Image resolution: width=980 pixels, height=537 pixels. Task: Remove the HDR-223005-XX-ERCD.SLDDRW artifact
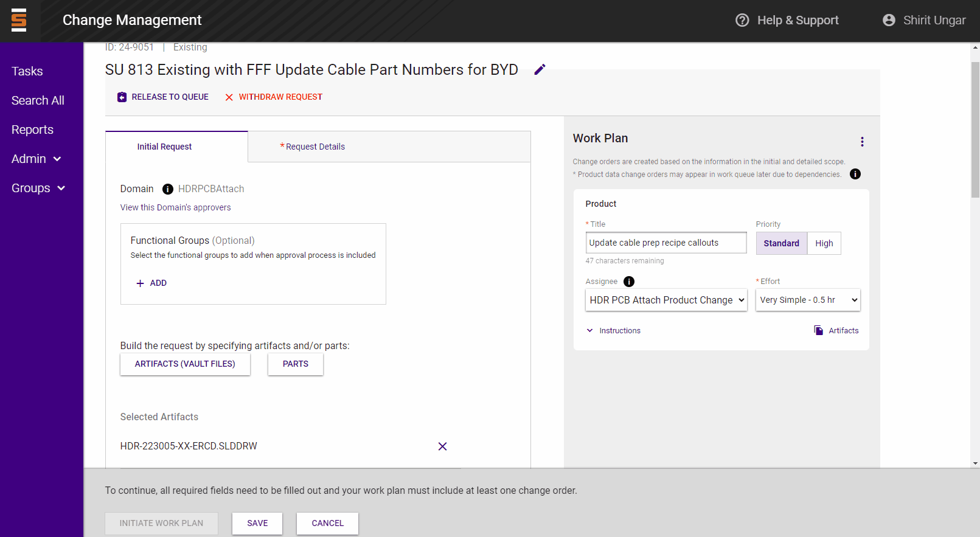pos(442,446)
